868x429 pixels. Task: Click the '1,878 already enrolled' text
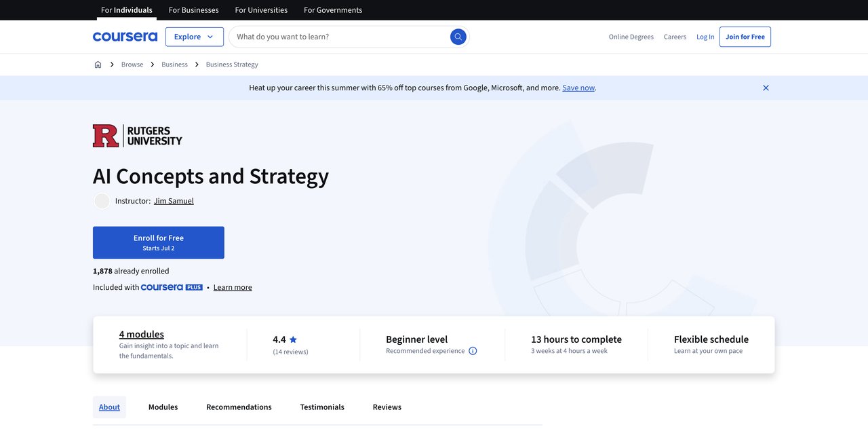point(131,271)
